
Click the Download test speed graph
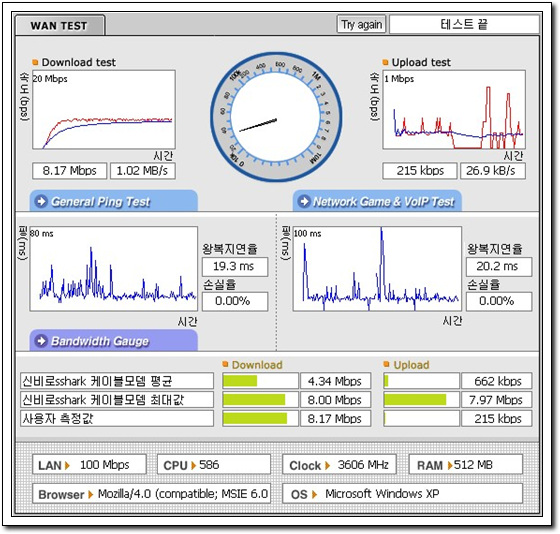104,110
